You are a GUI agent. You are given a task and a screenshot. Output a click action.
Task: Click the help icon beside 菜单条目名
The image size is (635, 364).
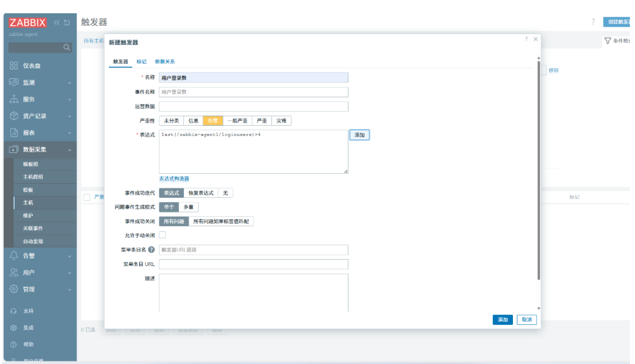coord(151,250)
